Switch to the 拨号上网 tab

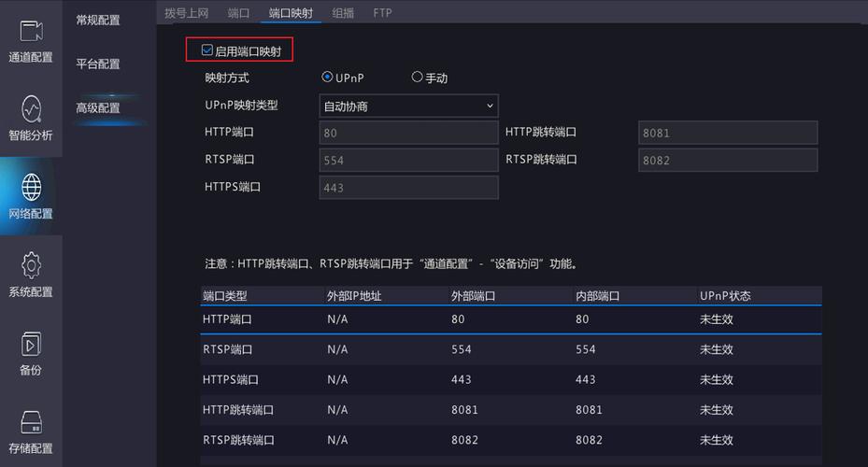click(x=187, y=13)
